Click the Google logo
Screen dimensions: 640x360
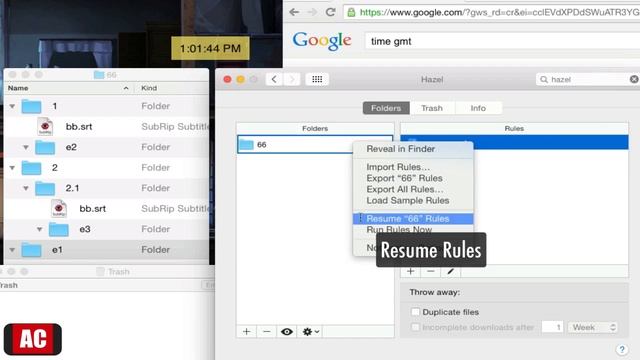point(322,41)
